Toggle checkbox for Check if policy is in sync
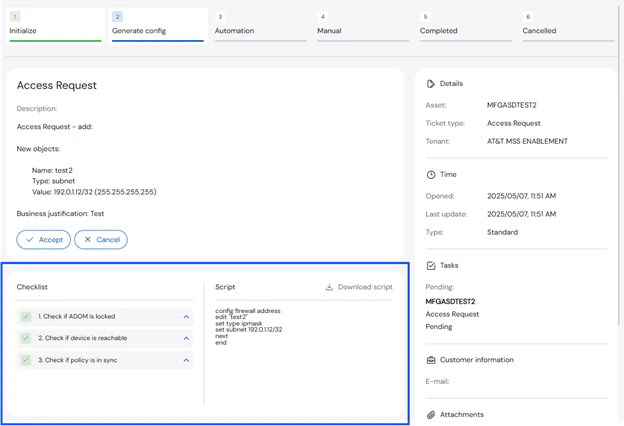Viewport: 624px width, 426px height. 26,360
